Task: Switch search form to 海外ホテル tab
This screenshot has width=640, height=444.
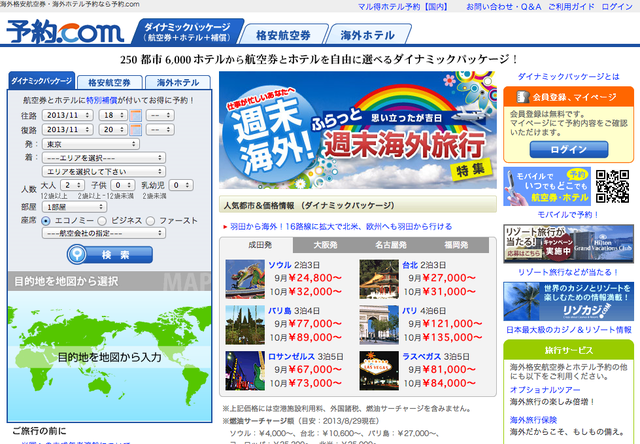Action: [x=178, y=82]
